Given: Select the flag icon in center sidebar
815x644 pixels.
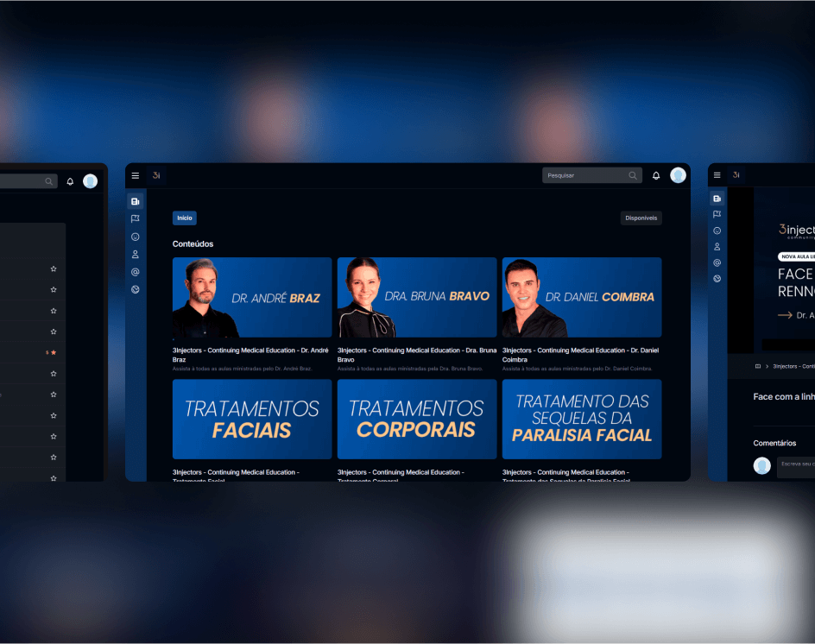Looking at the screenshot, I should (135, 219).
